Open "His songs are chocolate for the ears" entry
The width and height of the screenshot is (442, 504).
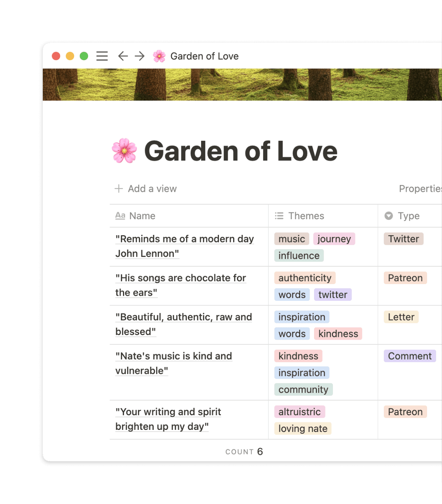pyautogui.click(x=180, y=285)
